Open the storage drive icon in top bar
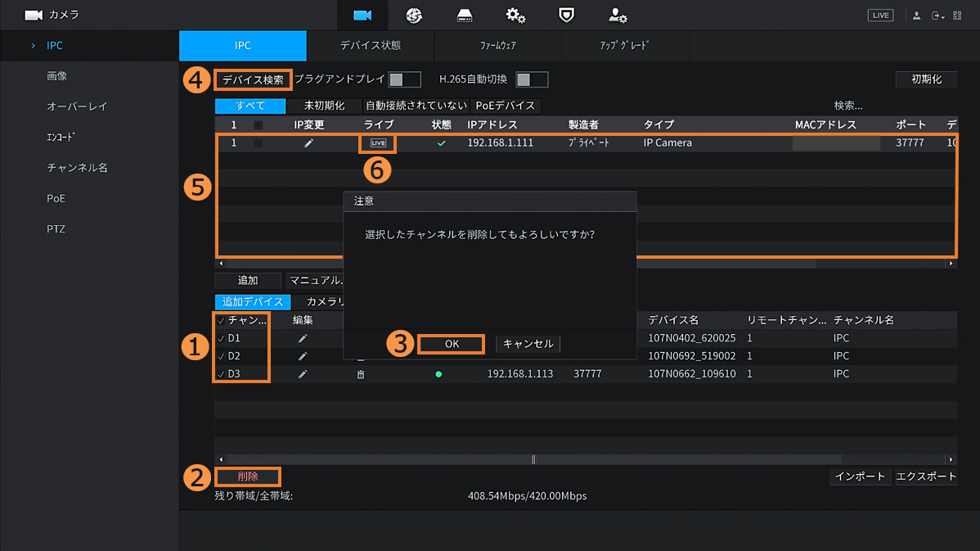Viewport: 980px width, 551px height. [465, 15]
